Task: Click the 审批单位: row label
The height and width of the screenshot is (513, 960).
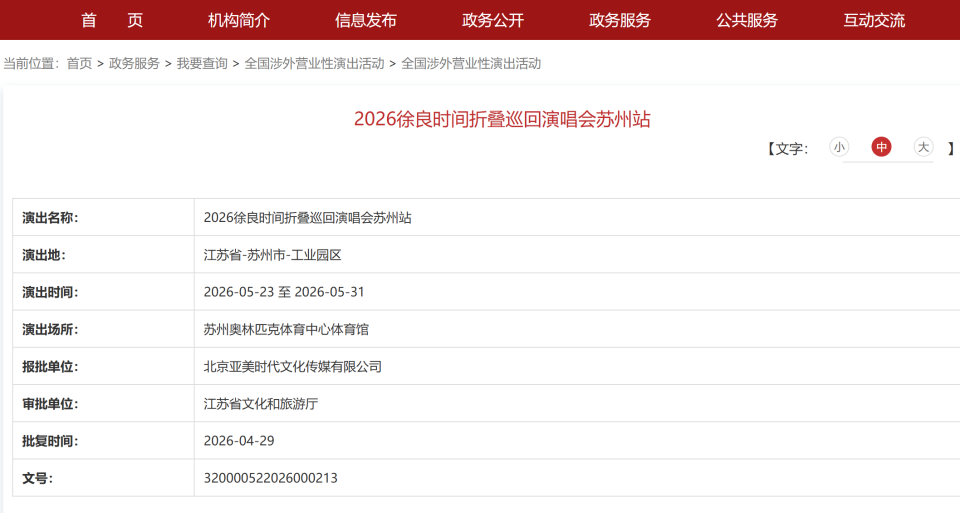Action: (50, 404)
